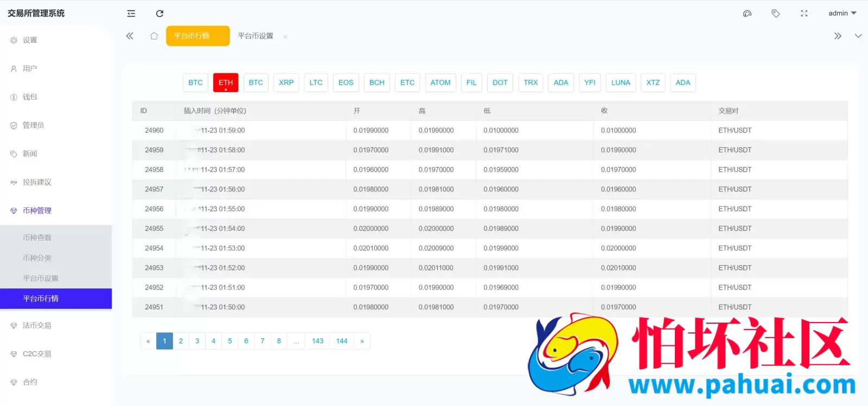This screenshot has width=868, height=406.
Task: Select the EOS coin button
Action: 346,82
